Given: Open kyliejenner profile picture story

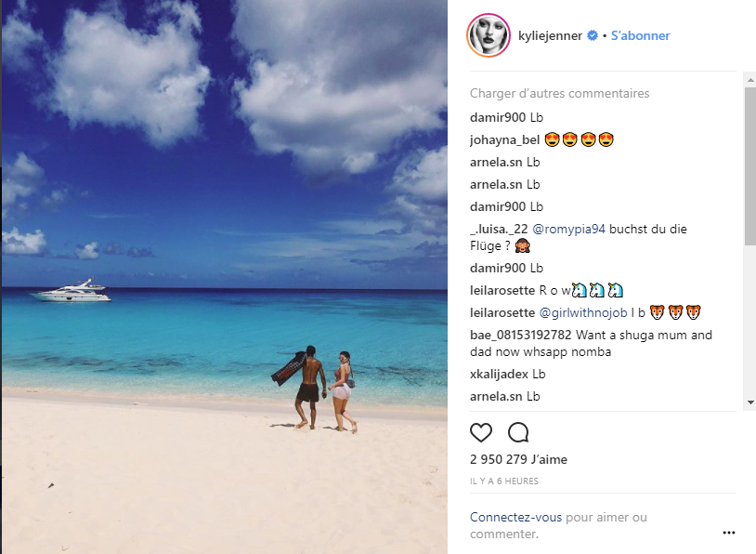Looking at the screenshot, I should click(x=489, y=35).
